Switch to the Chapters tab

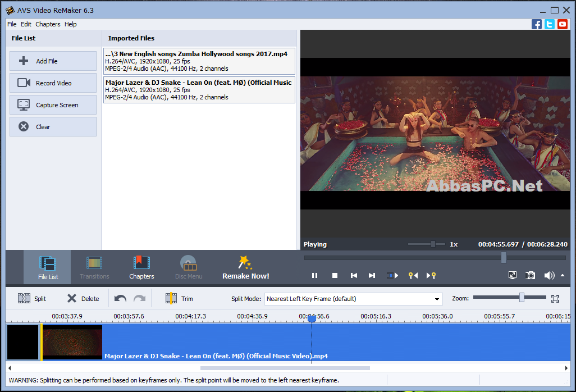pos(141,267)
